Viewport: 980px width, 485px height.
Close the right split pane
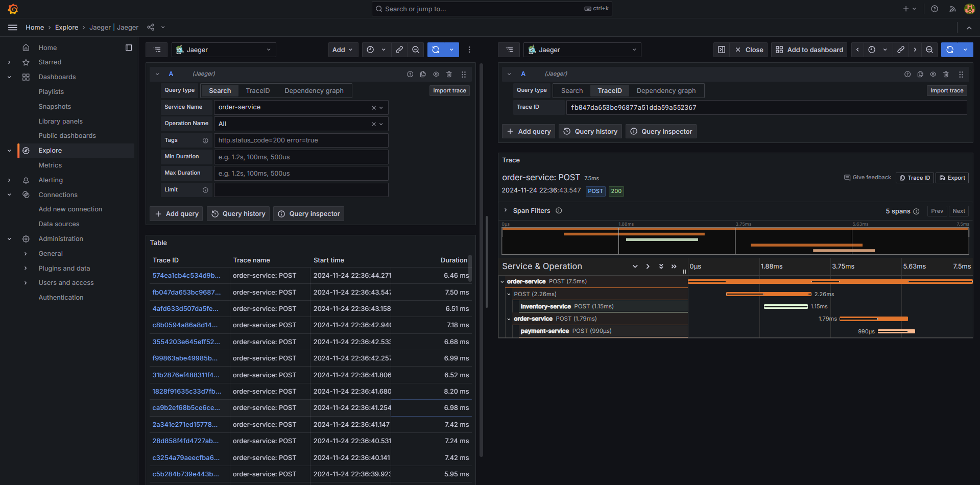[x=749, y=50]
